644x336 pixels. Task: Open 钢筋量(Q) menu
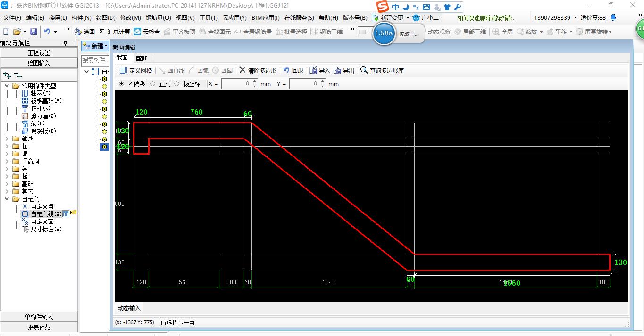pos(158,18)
